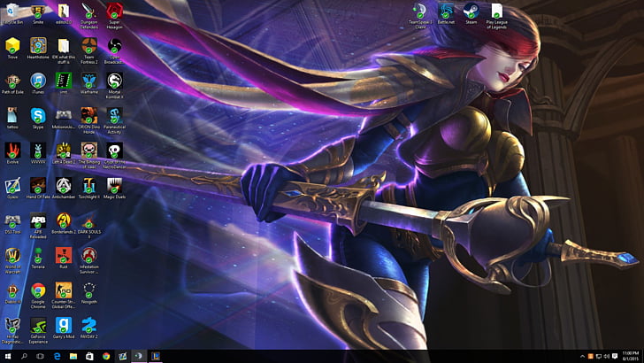Viewport: 644px width, 363px height.
Task: Launch APB Reloaded
Action: 38,226
